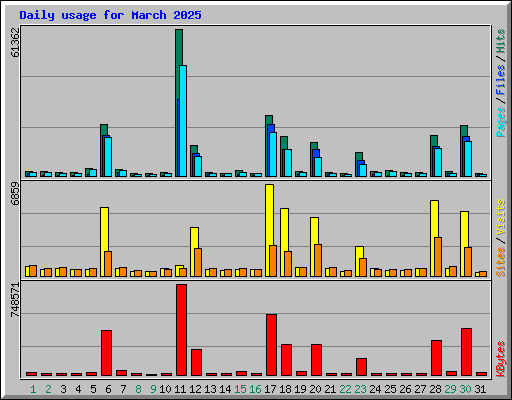Click day label 28 on x-axis
Screen dimensions: 512x400
coord(435,389)
